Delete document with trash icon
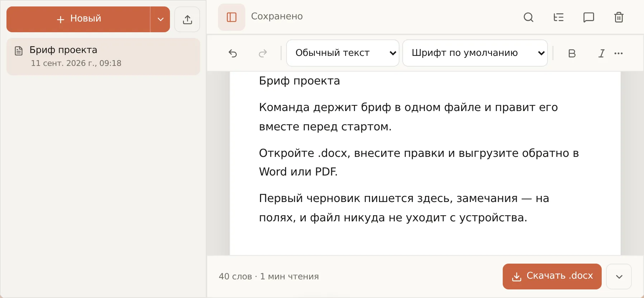Image resolution: width=644 pixels, height=298 pixels. [x=619, y=17]
